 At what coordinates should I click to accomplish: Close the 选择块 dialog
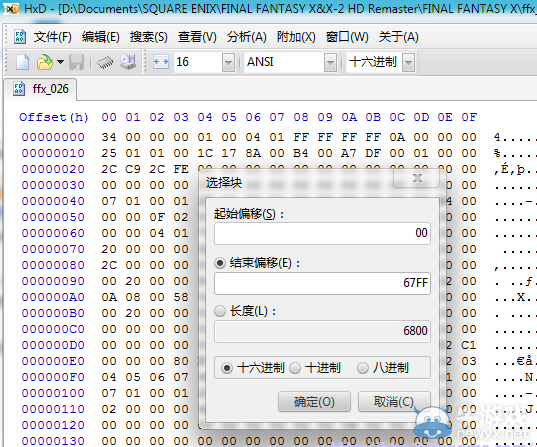click(417, 178)
